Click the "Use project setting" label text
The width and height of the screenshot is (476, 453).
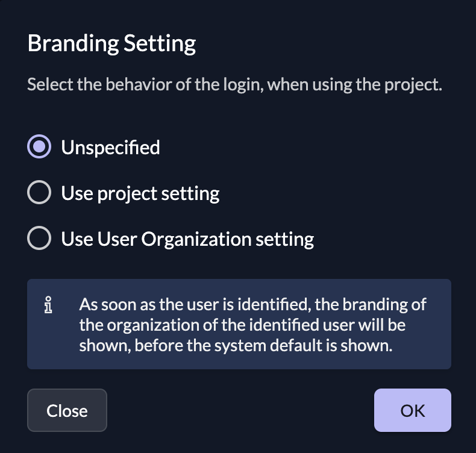(140, 193)
